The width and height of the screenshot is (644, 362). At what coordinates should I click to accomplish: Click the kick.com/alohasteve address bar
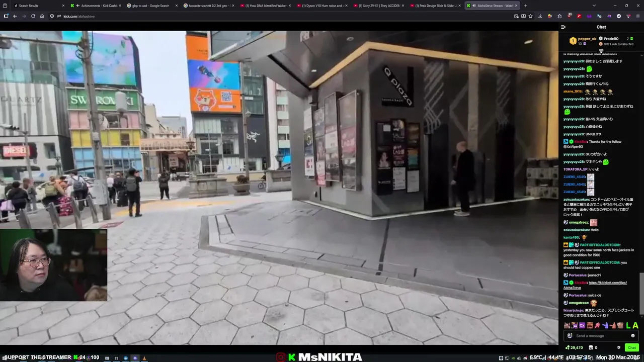(x=282, y=16)
